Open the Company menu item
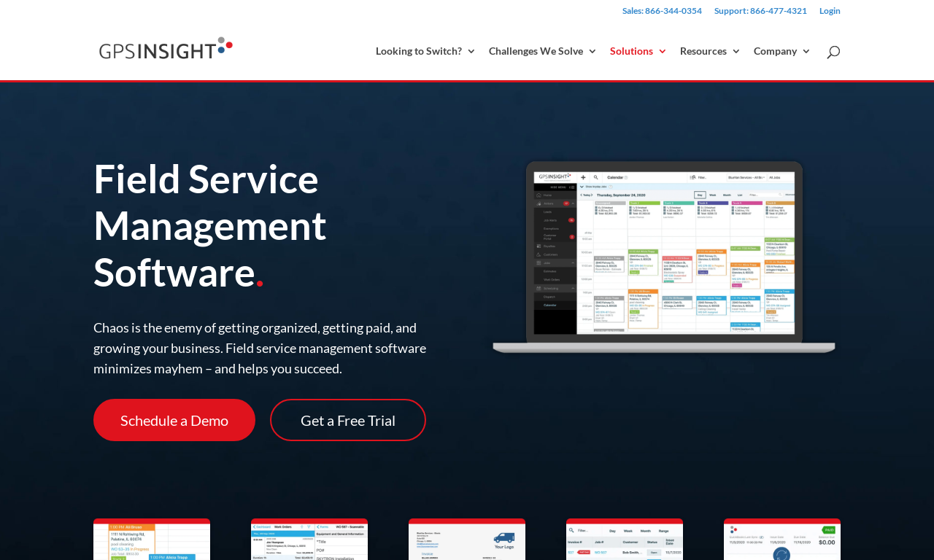This screenshot has width=934, height=560. 782,51
